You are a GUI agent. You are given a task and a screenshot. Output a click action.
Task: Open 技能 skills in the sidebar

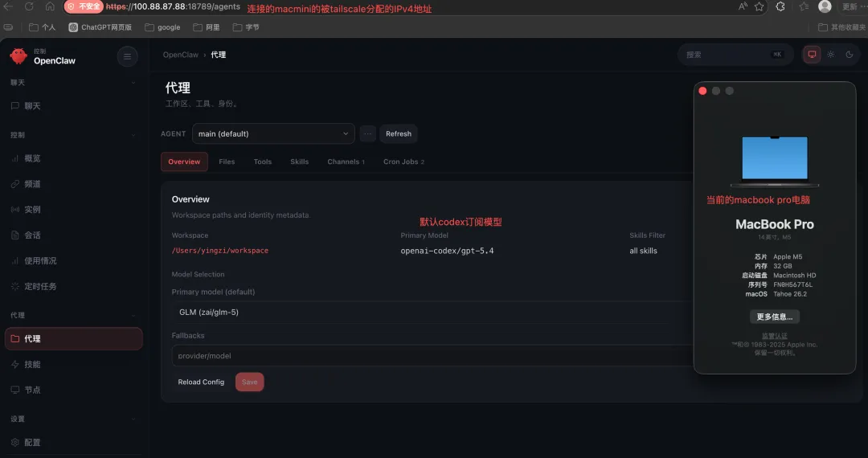point(72,365)
